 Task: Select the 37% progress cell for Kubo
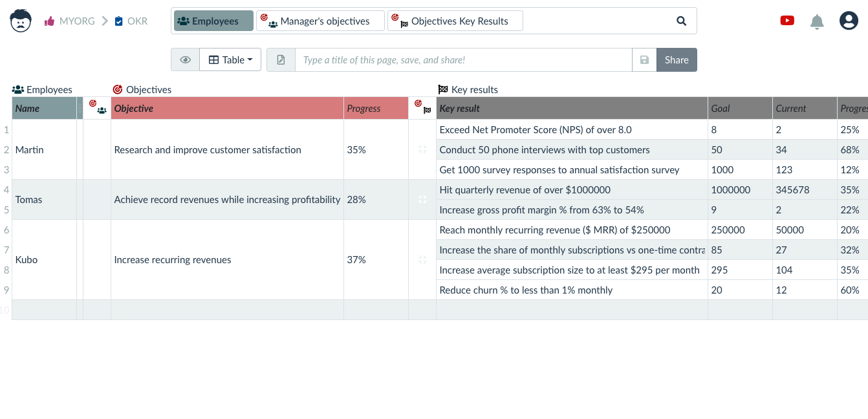click(x=376, y=260)
